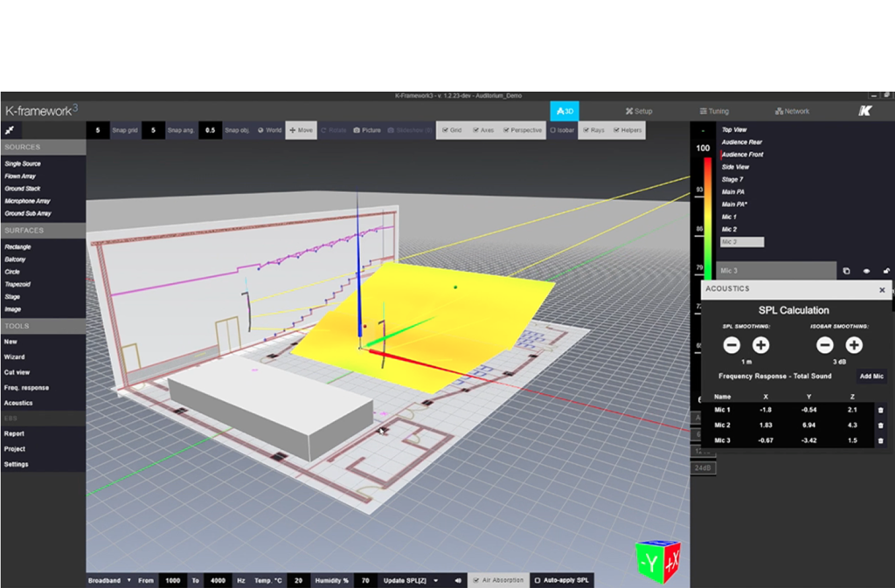
Task: Click the duplicate icon beside Mic 3 field
Action: tap(846, 272)
